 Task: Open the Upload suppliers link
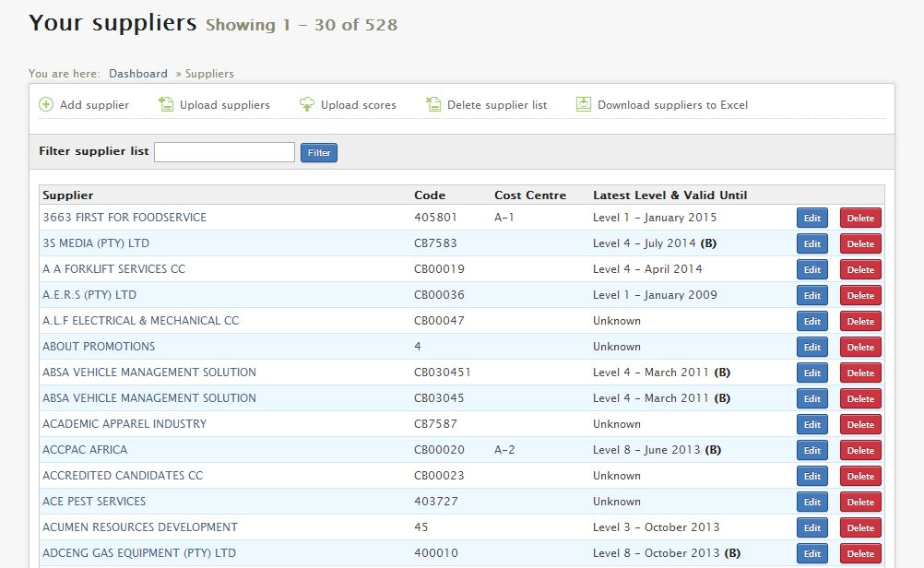tap(224, 105)
